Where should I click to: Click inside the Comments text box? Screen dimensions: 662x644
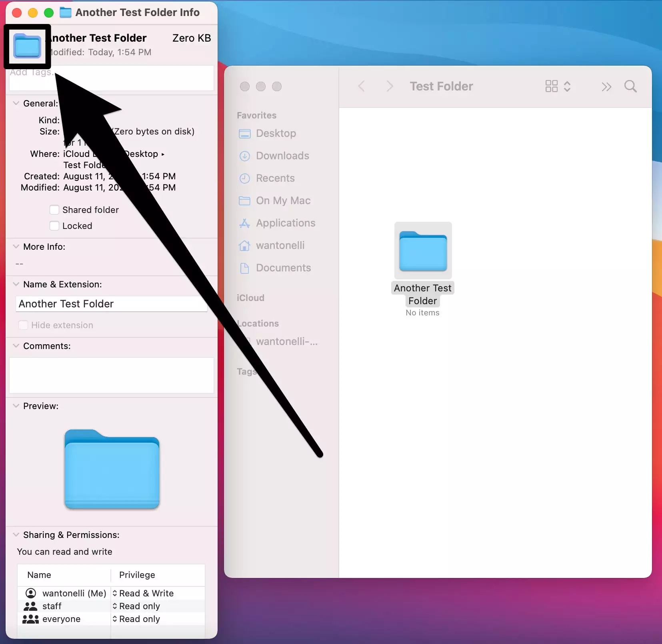(111, 375)
